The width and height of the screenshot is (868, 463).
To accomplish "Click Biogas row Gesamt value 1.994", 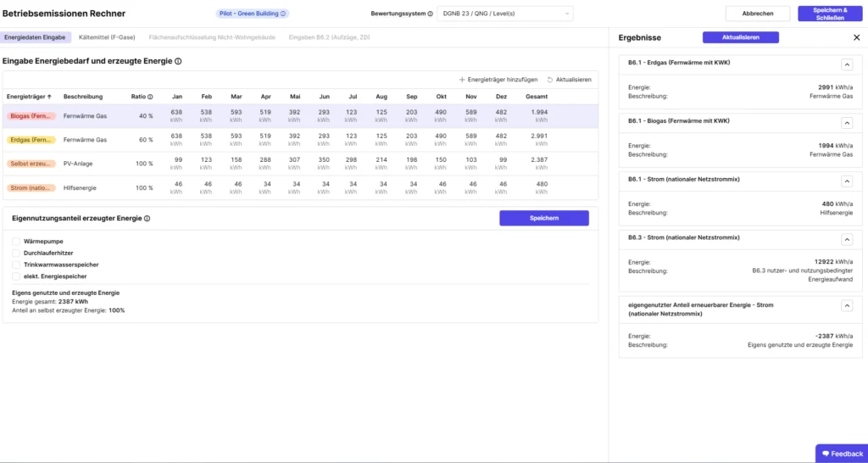I will (539, 112).
